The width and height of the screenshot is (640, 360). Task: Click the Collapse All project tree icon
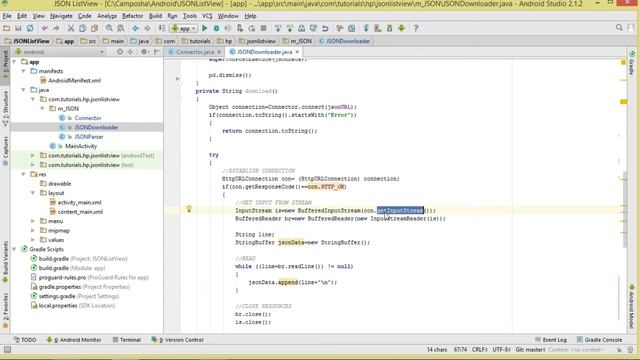[130, 52]
